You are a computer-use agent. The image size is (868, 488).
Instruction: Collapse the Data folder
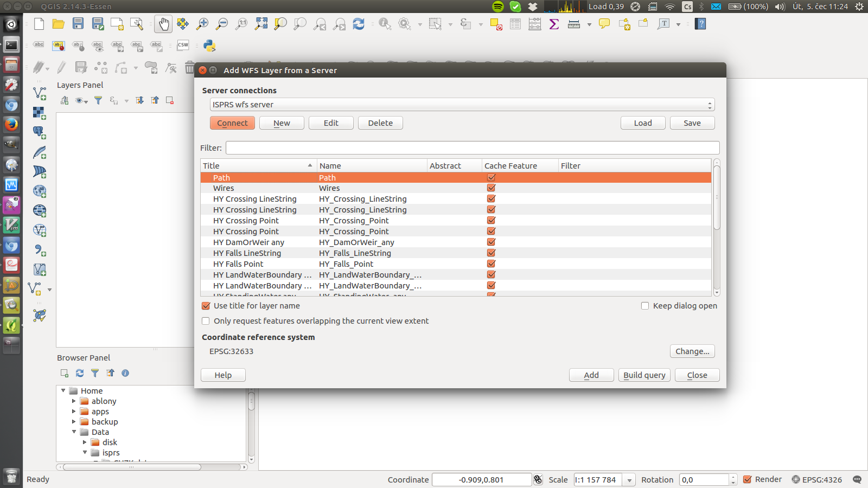pos(74,432)
